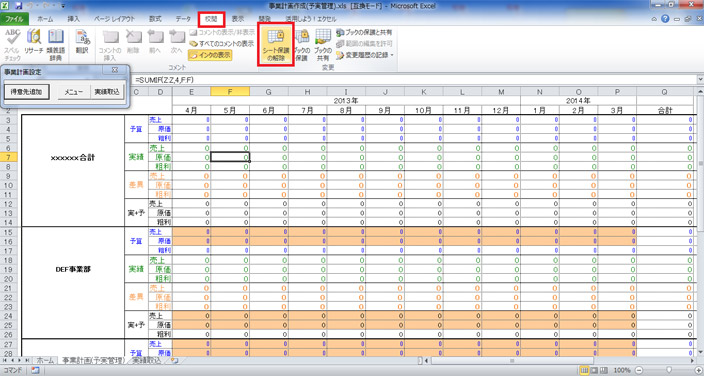Screen dimensions: 704x376
Task: Switch to the View (表示) ribbon tab
Action: pyautogui.click(x=238, y=19)
